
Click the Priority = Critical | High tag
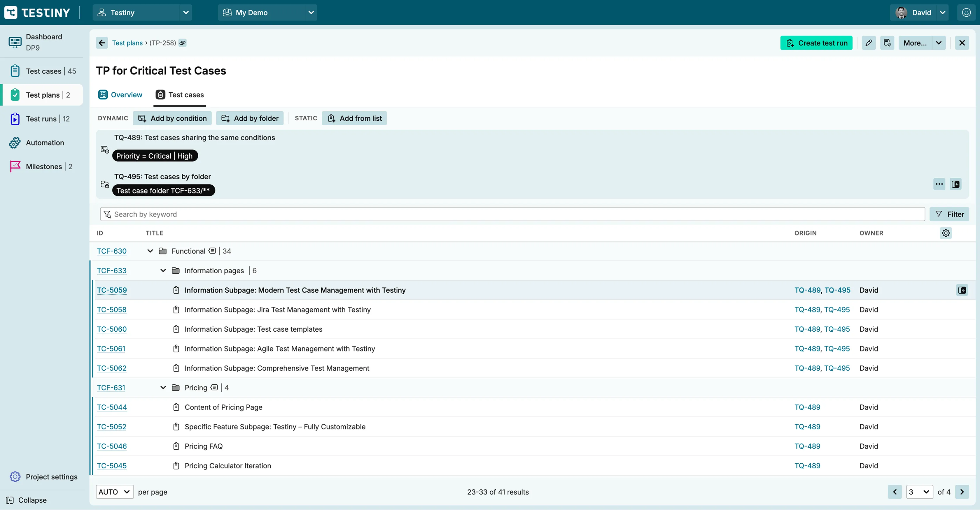(155, 156)
